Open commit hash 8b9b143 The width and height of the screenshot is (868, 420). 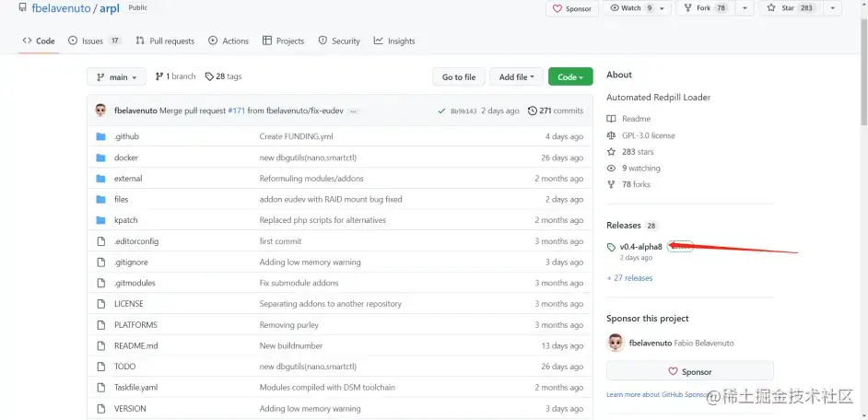pyautogui.click(x=463, y=111)
